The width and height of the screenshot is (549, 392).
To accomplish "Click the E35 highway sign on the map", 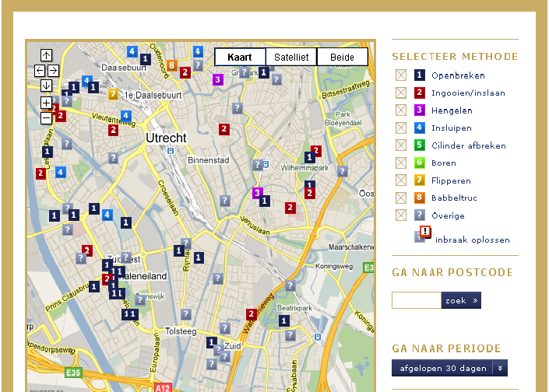I will point(73,373).
